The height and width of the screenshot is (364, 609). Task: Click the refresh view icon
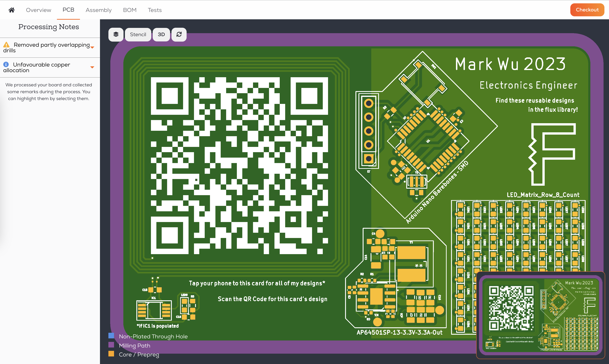(179, 35)
